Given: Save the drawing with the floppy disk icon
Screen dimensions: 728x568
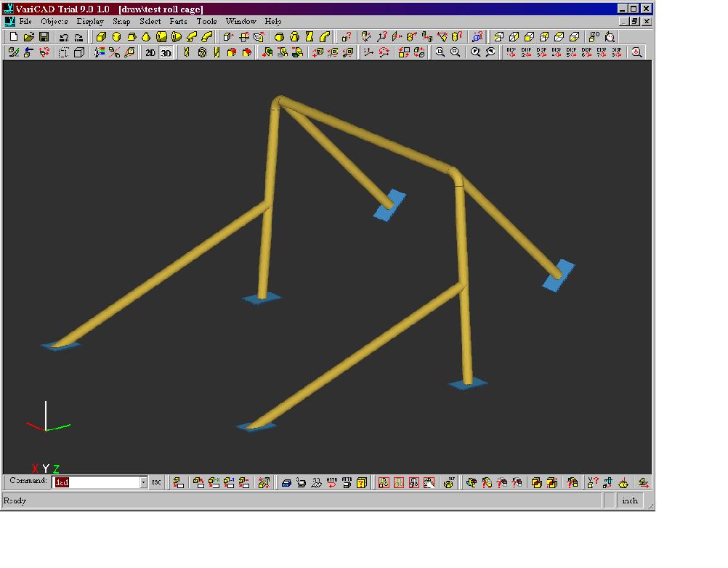Looking at the screenshot, I should point(44,36).
